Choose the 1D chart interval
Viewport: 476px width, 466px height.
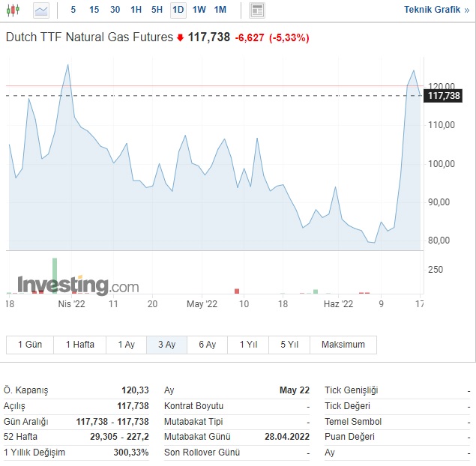(178, 10)
